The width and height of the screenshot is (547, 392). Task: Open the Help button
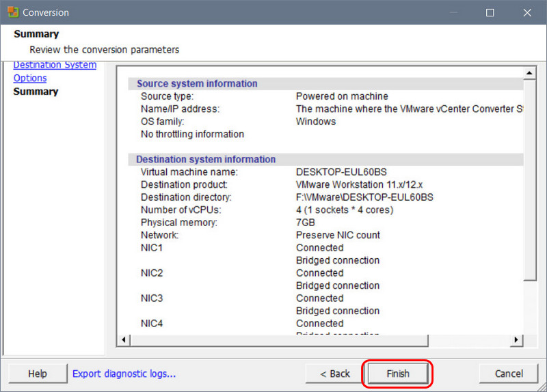point(38,374)
